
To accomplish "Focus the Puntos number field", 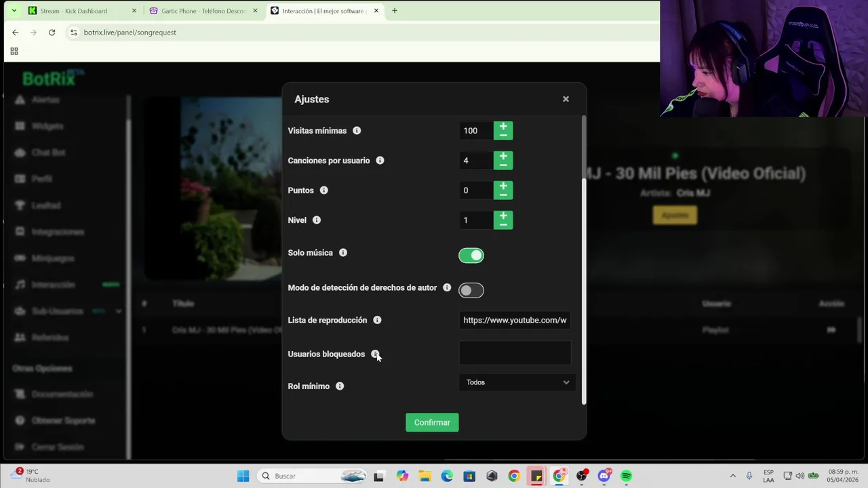I will pos(476,190).
